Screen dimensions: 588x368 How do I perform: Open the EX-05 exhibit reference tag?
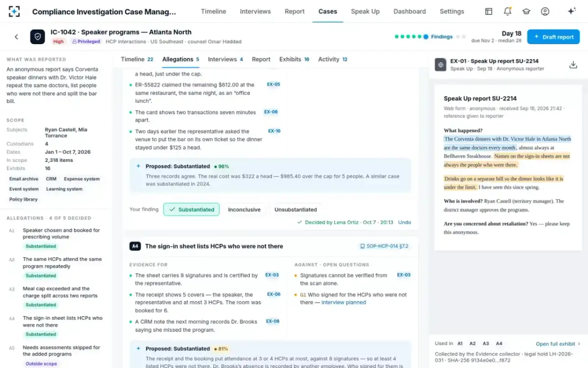point(273,84)
